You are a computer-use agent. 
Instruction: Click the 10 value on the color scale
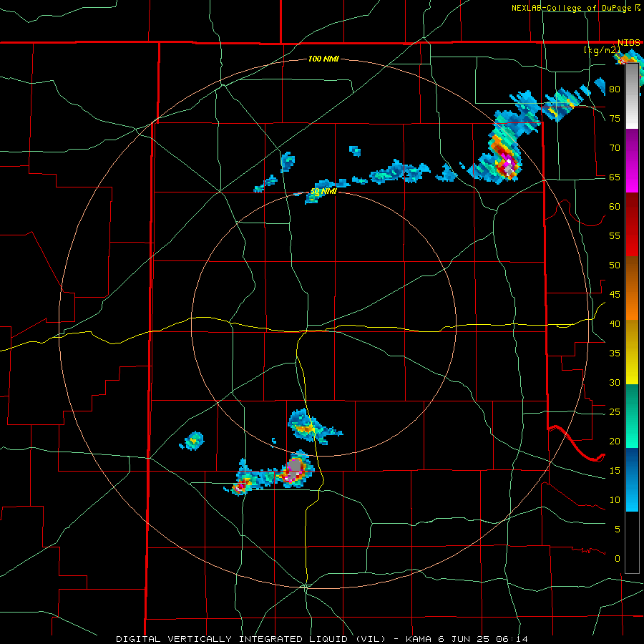615,500
